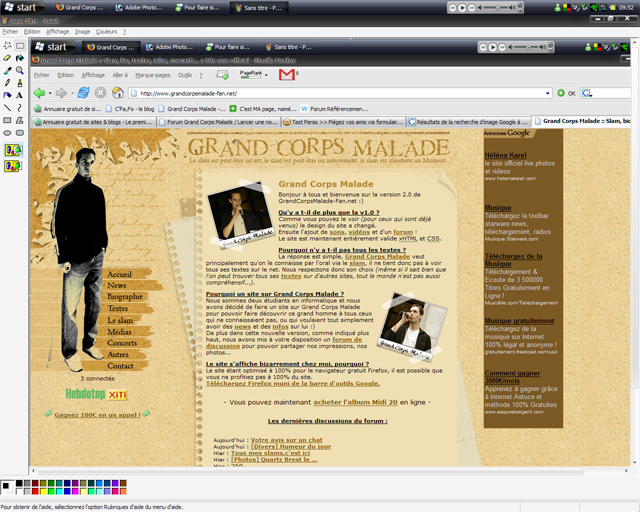Pick the Eraser tool in Paint
The width and height of the screenshot is (640, 512).
pos(7,58)
